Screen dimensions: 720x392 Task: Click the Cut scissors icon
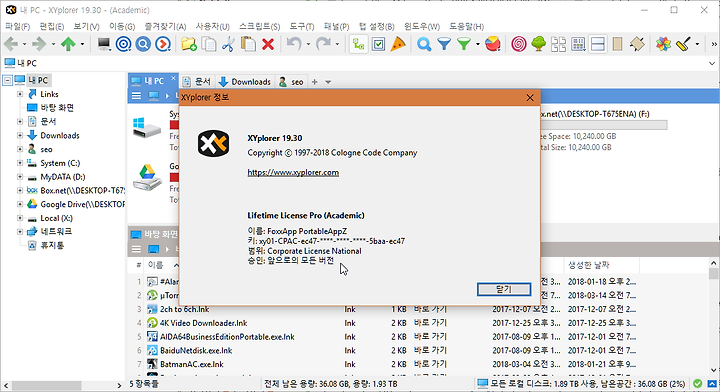tap(228, 44)
